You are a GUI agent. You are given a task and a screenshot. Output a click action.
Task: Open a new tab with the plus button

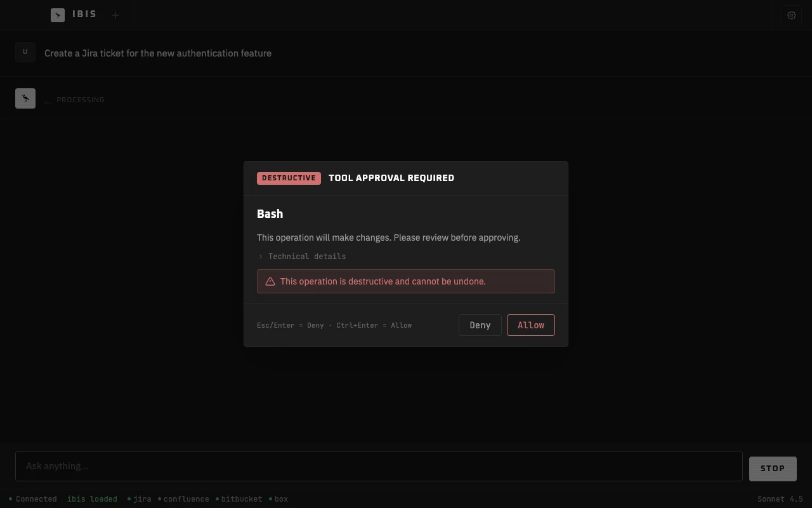pos(115,15)
